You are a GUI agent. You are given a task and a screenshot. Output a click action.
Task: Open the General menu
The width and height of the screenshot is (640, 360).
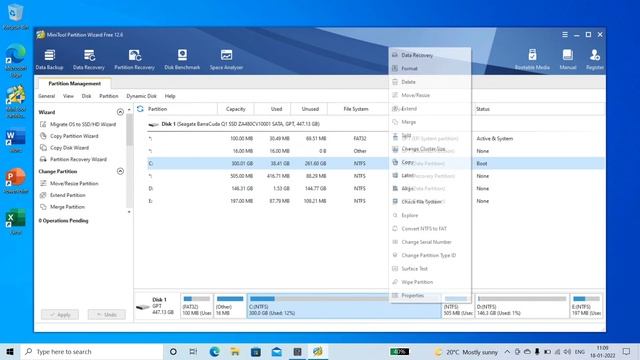47,96
